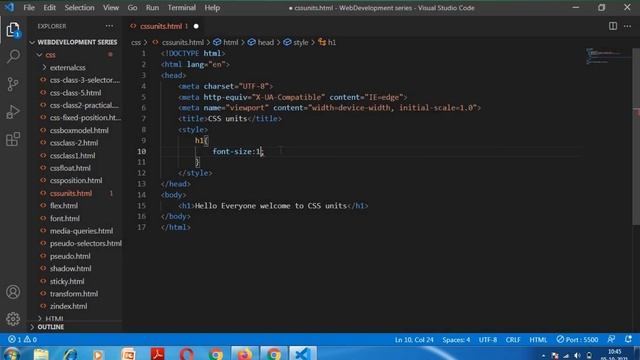Click the split editor right icon

coord(613,26)
